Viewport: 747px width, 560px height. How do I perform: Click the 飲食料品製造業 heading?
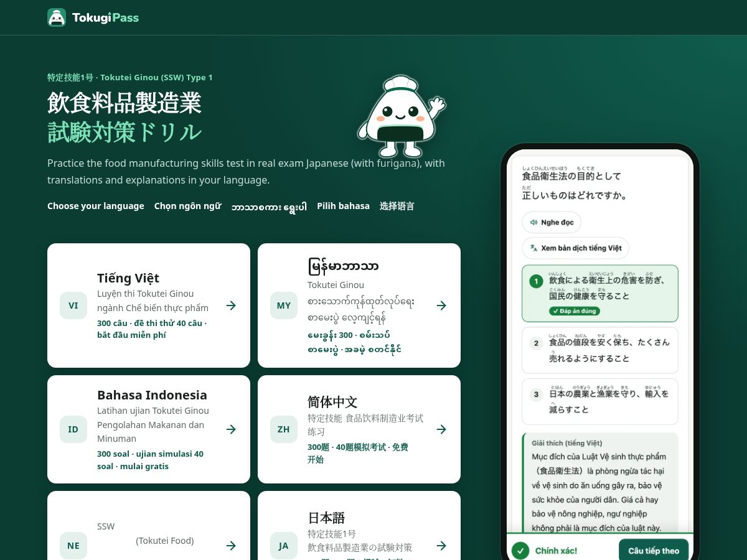(x=125, y=103)
